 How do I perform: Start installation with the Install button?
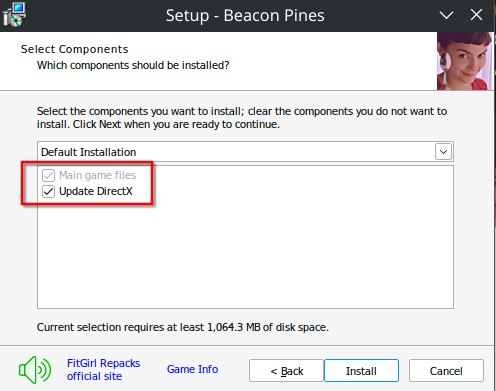click(361, 371)
